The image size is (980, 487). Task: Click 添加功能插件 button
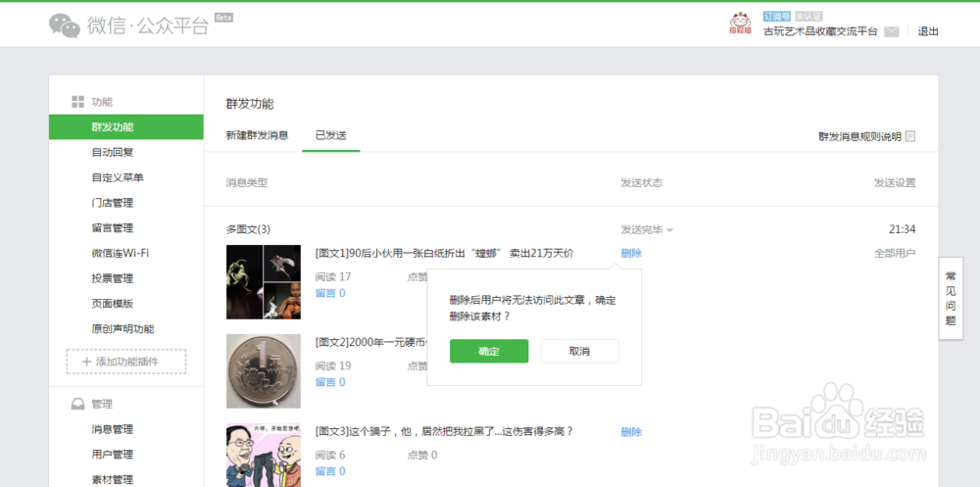(126, 362)
